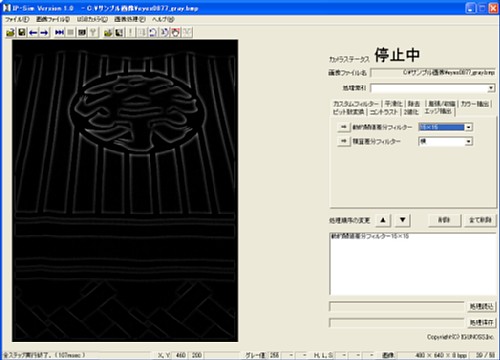Click the second folder-with-arrow toolbar icon
This screenshot has height=360, width=500.
[x=108, y=32]
